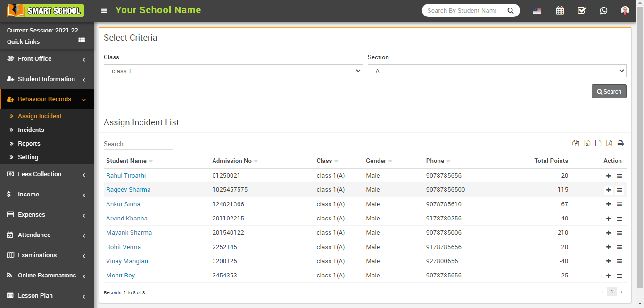Click the copy table icon
This screenshot has width=644, height=308.
pyautogui.click(x=576, y=144)
